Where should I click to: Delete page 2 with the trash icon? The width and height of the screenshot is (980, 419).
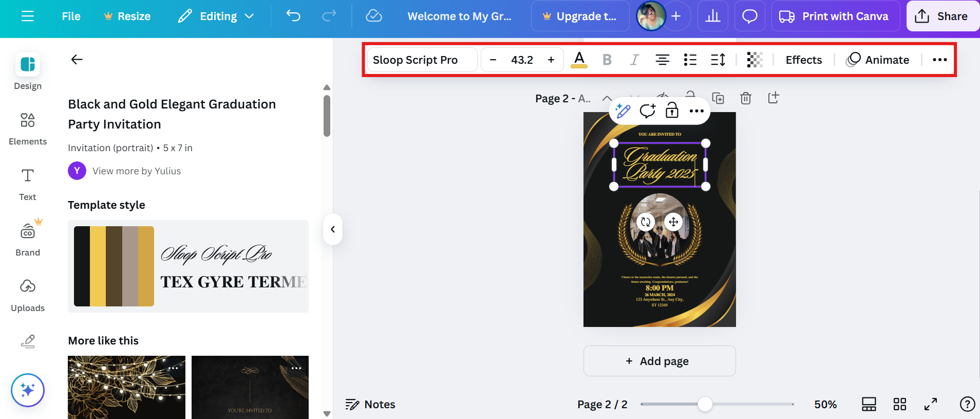746,98
